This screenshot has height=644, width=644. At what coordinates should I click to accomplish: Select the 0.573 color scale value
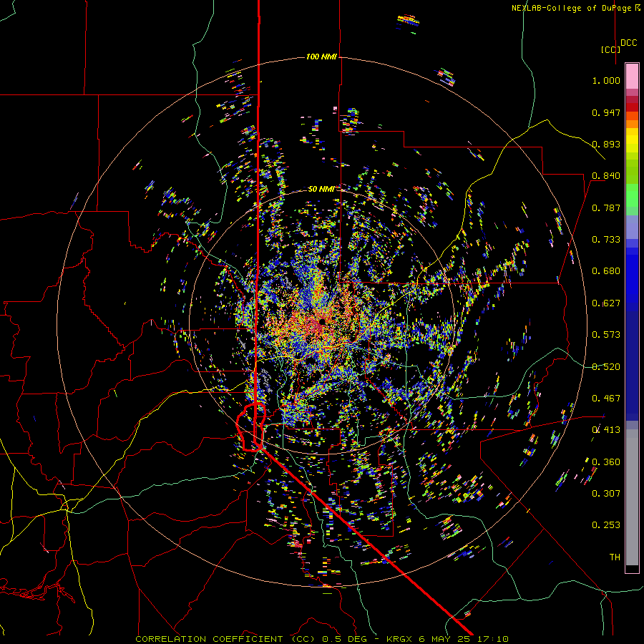[606, 335]
